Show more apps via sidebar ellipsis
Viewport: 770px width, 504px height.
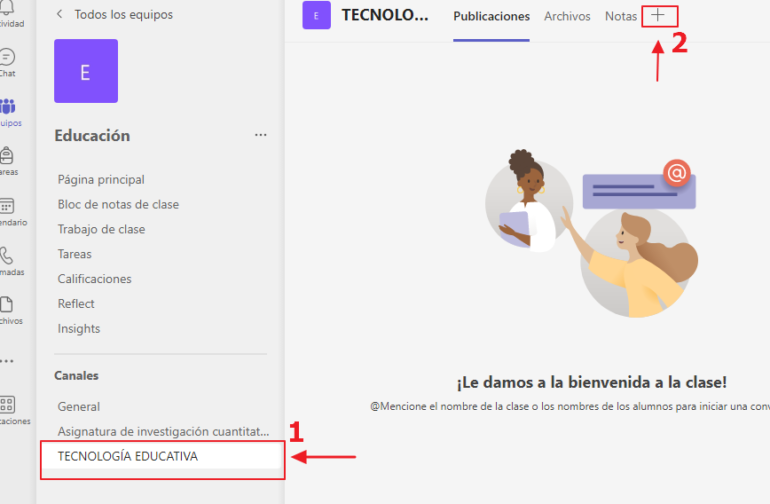7,362
